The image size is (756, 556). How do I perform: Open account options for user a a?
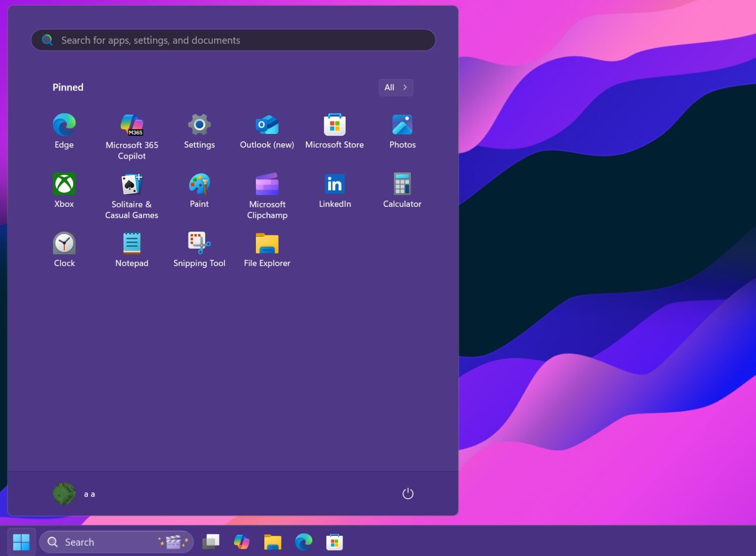73,493
